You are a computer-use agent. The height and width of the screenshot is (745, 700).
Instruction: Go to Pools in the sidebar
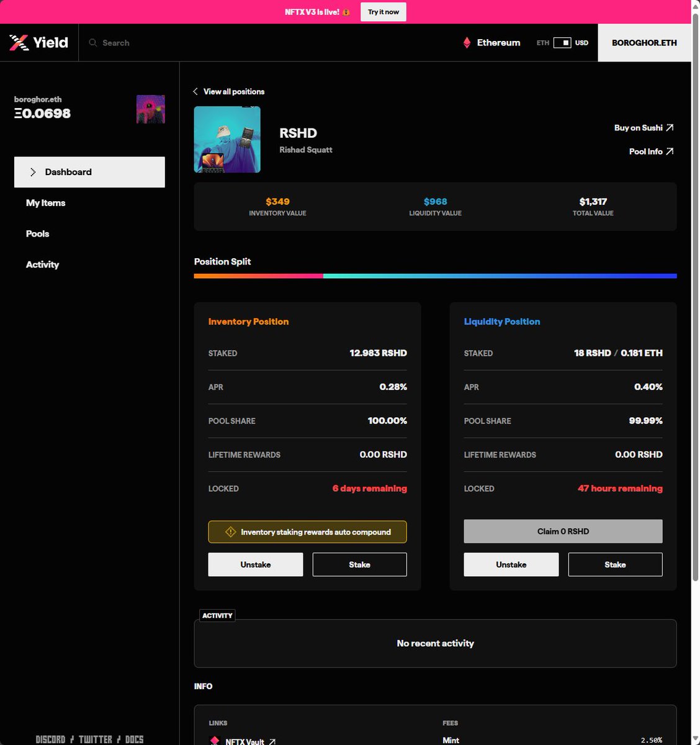pos(37,234)
